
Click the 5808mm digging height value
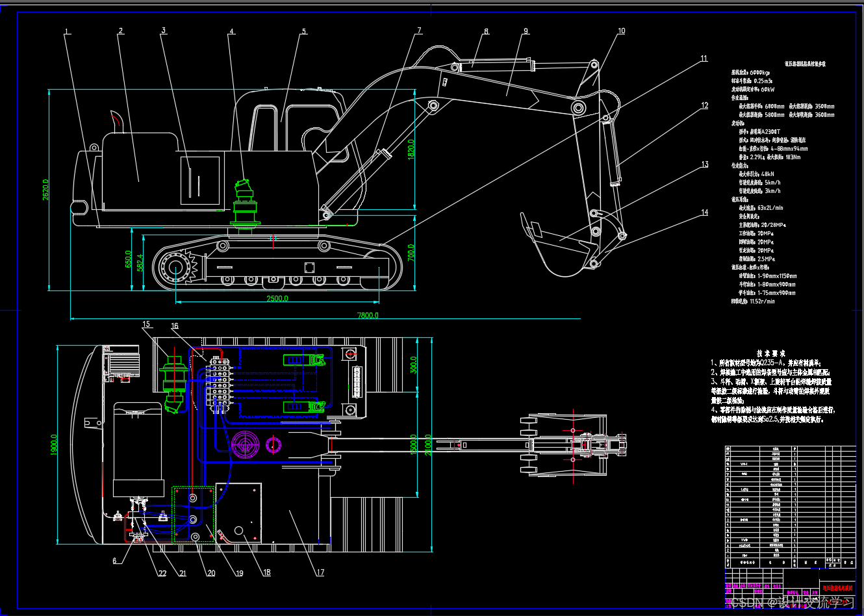775,114
